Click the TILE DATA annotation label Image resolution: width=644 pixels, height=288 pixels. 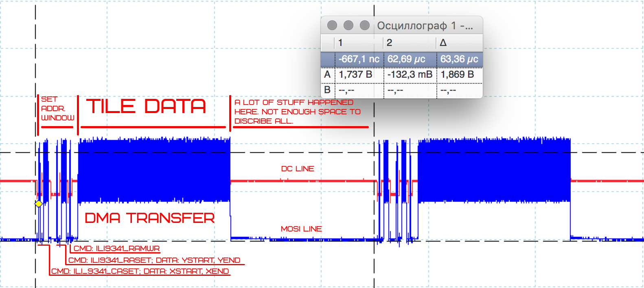pyautogui.click(x=146, y=107)
